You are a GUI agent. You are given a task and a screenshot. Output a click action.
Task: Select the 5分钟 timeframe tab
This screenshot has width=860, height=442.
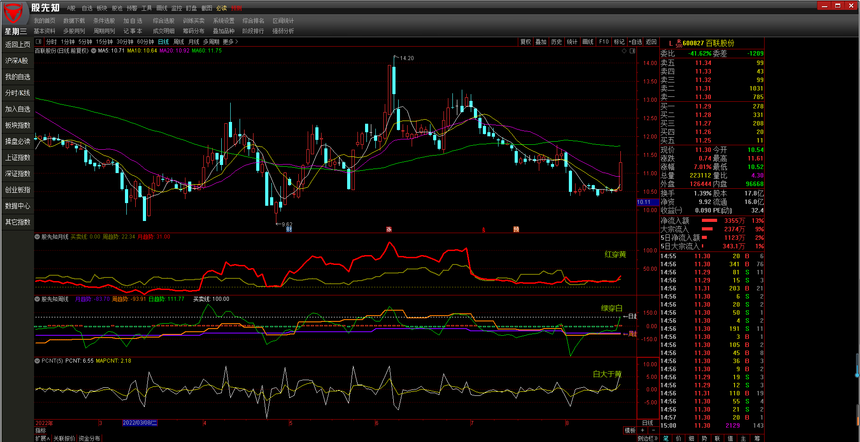pos(85,42)
